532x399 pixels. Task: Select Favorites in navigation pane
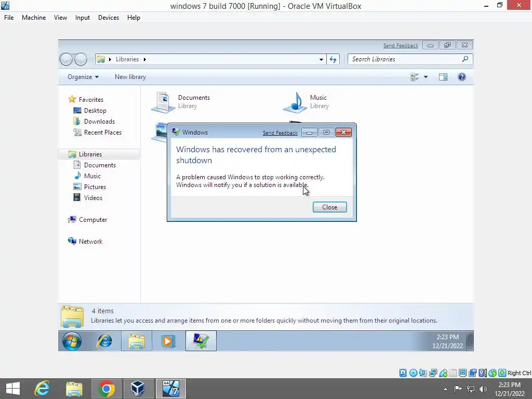91,99
